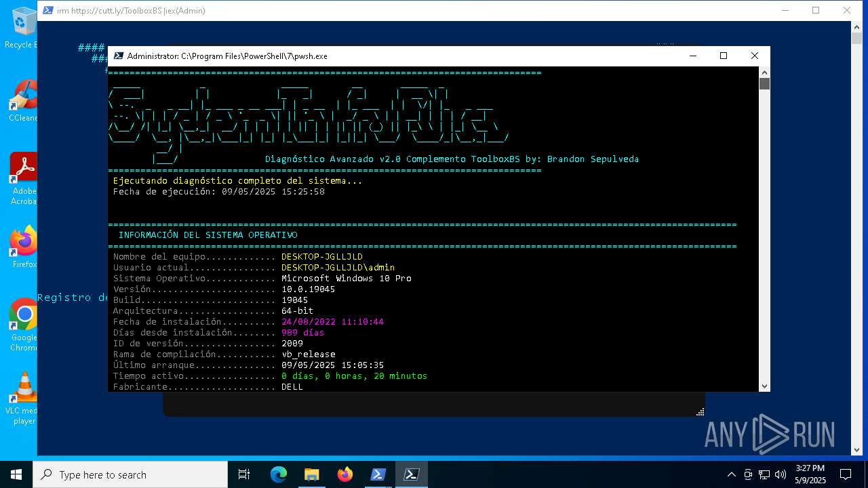Show hidden system tray icons

tap(731, 474)
